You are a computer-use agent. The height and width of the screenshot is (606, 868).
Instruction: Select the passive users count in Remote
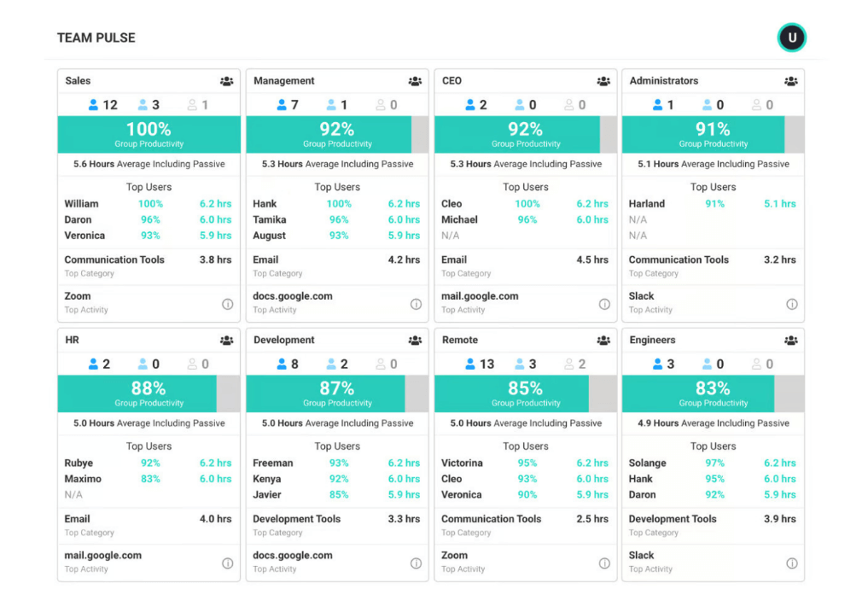pyautogui.click(x=526, y=364)
